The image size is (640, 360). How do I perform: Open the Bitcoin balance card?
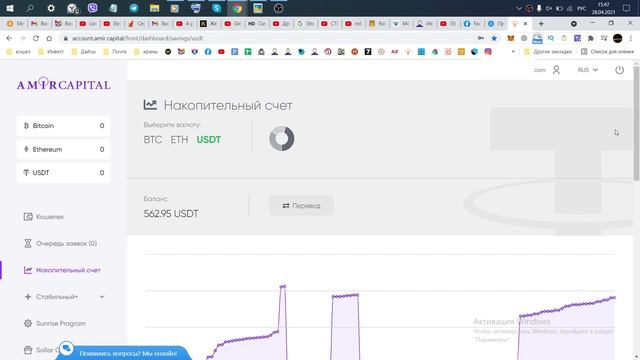point(63,126)
